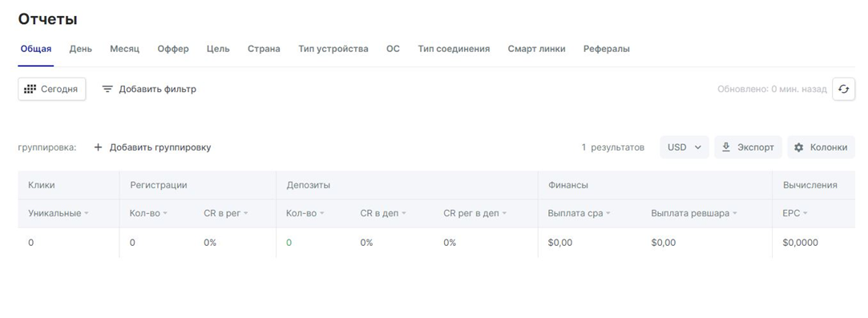Sort by Выплата cpa column
This screenshot has height=318, width=868.
click(x=579, y=214)
